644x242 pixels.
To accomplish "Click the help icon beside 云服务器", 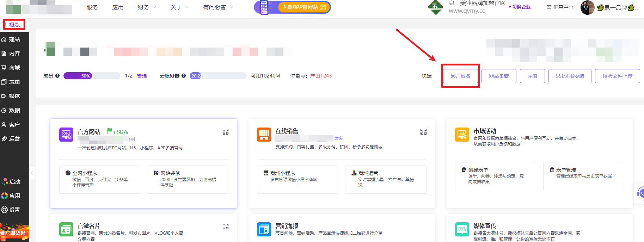I will pos(184,76).
